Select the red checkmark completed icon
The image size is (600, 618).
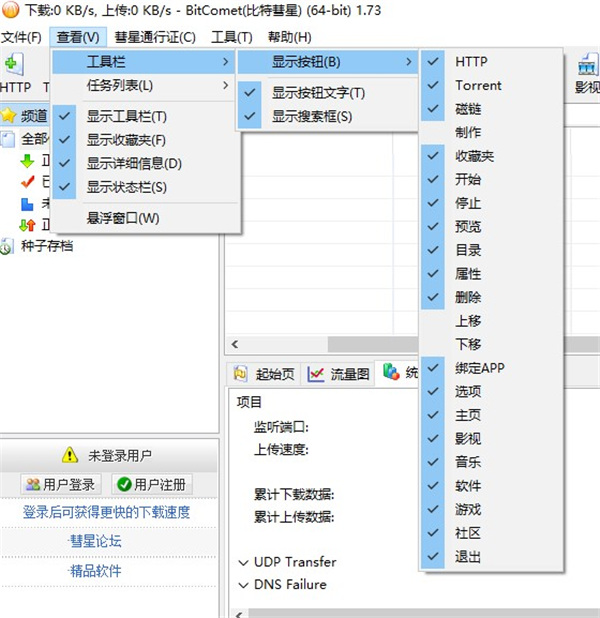click(x=27, y=182)
